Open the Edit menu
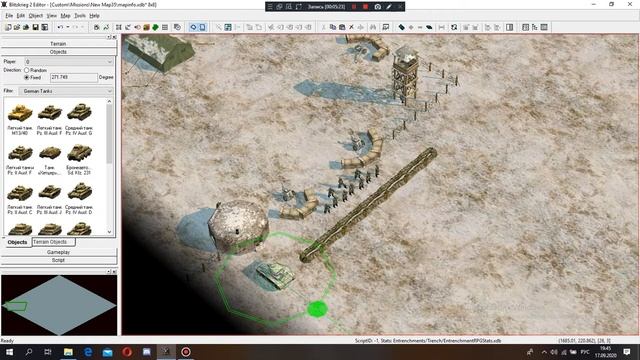640x360 pixels. [21, 16]
